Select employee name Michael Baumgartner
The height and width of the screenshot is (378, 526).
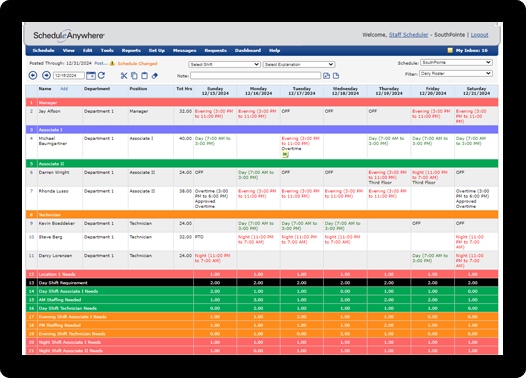click(x=53, y=141)
